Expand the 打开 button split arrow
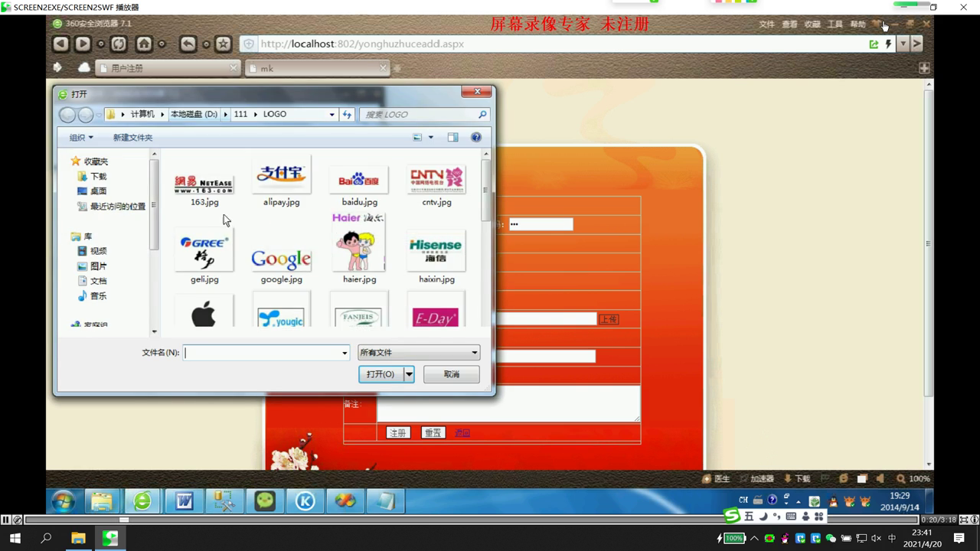980x551 pixels. click(409, 374)
